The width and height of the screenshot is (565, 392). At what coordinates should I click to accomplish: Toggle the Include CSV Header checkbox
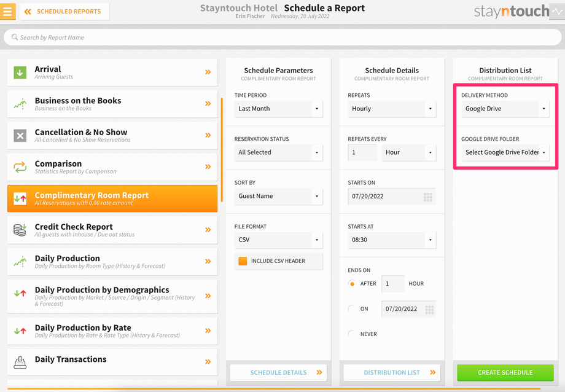pos(243,261)
